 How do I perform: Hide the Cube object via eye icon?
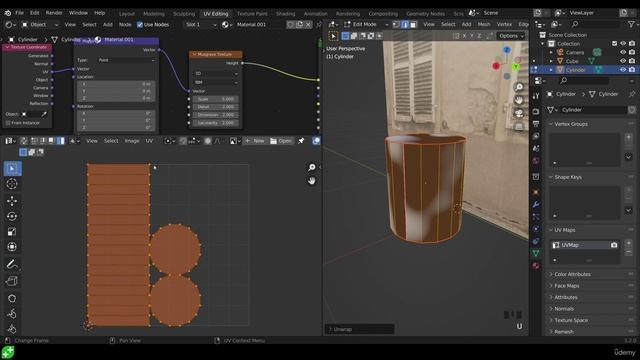click(x=623, y=61)
